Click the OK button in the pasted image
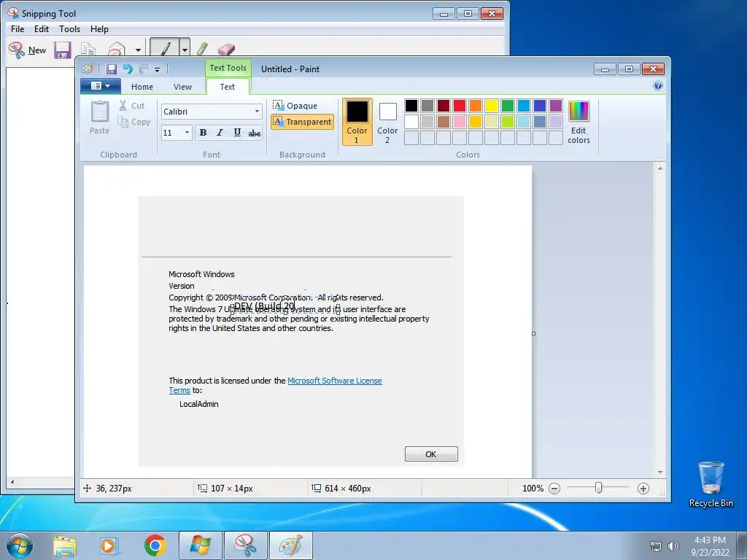Image resolution: width=747 pixels, height=560 pixels. [431, 454]
